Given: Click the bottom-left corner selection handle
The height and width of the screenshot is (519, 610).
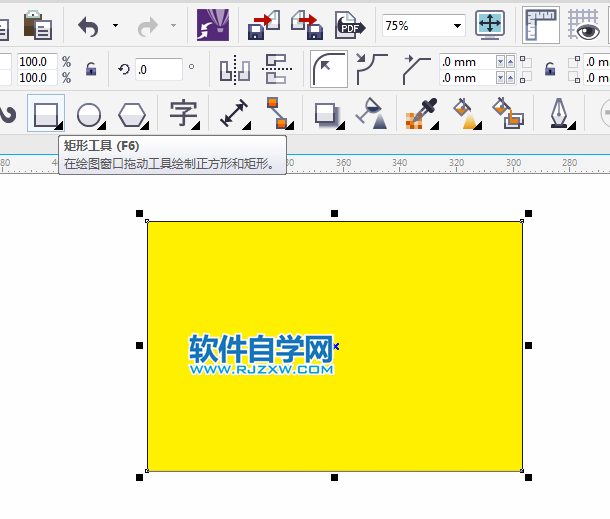Looking at the screenshot, I should (139, 477).
